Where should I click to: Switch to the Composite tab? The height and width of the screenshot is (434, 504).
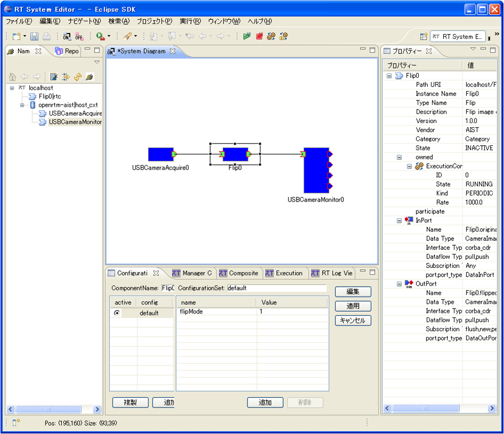[x=238, y=273]
